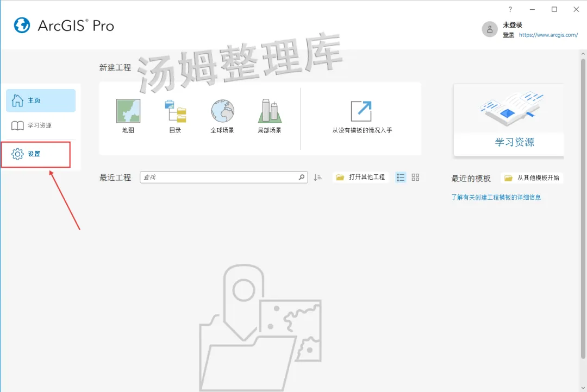The width and height of the screenshot is (587, 392).
Task: Click 从其他模板开始 button
Action: point(532,178)
